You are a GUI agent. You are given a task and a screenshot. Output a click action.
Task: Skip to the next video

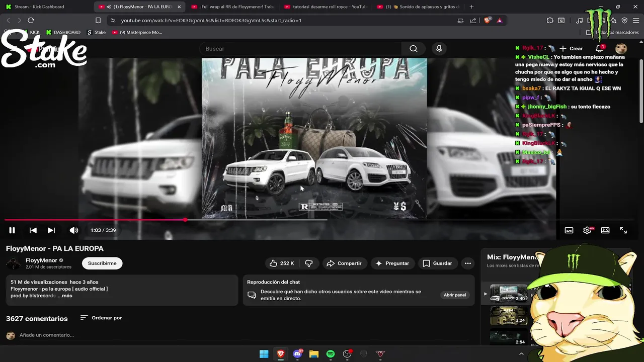click(51, 230)
